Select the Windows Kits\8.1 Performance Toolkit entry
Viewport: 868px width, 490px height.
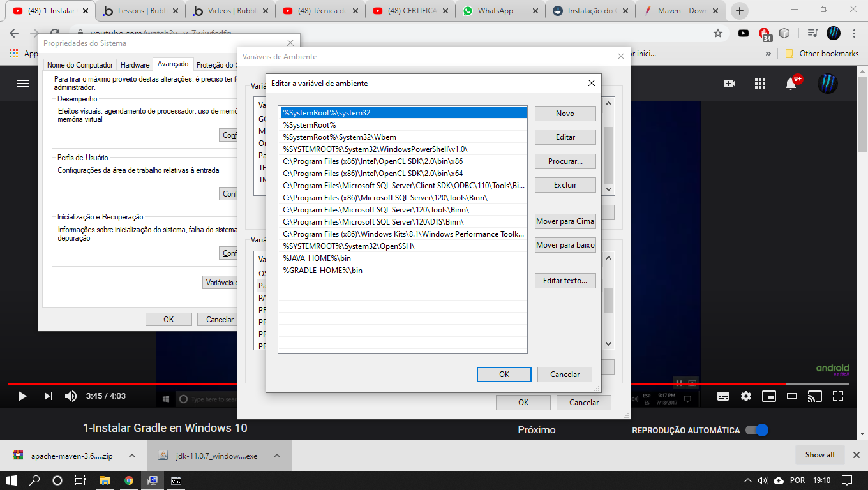(403, 234)
